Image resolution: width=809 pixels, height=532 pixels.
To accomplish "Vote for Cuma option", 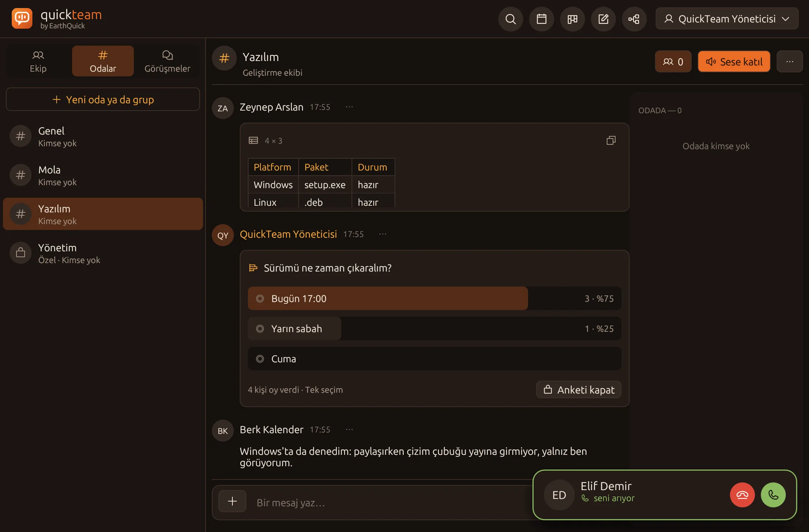I will pos(434,359).
